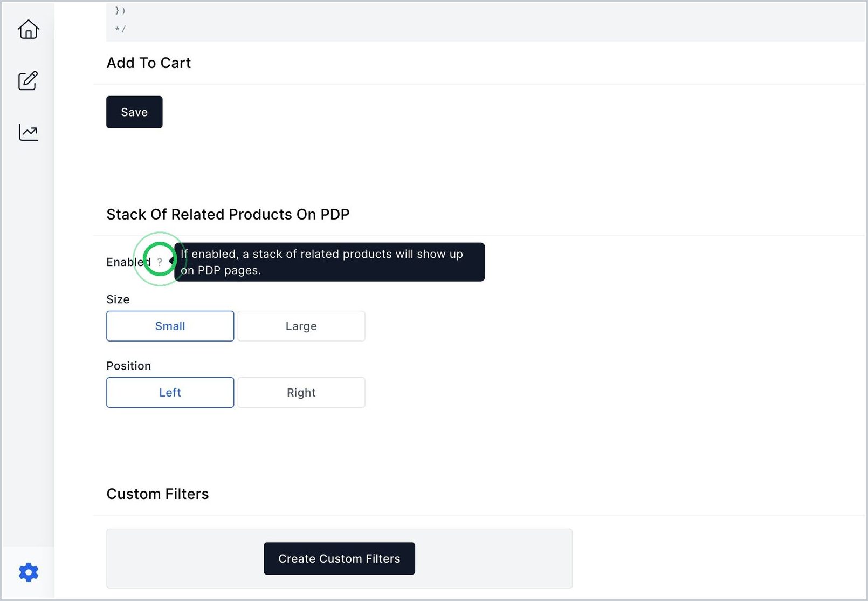Image resolution: width=868 pixels, height=601 pixels.
Task: Set position to Right
Action: pos(301,392)
